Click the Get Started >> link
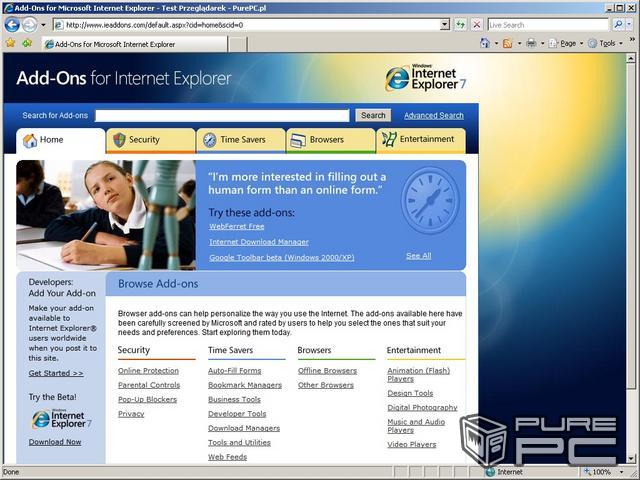 (x=56, y=373)
